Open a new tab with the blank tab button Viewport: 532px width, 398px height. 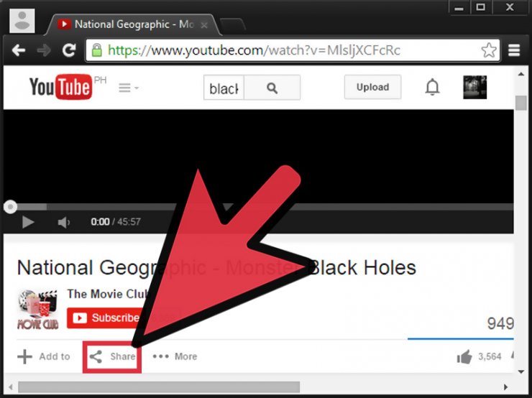pyautogui.click(x=233, y=25)
